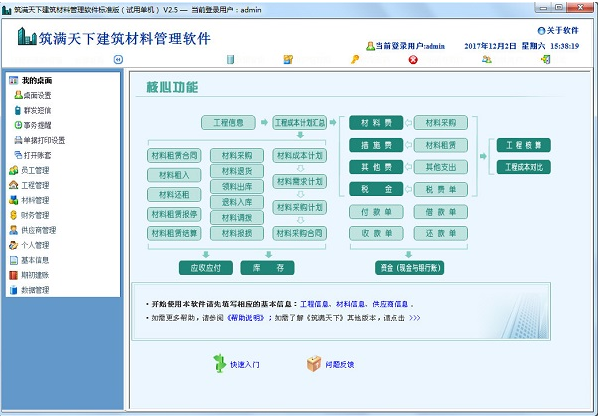Expand 期初建账 in the sidebar
This screenshot has width=600, height=416.
pos(29,275)
